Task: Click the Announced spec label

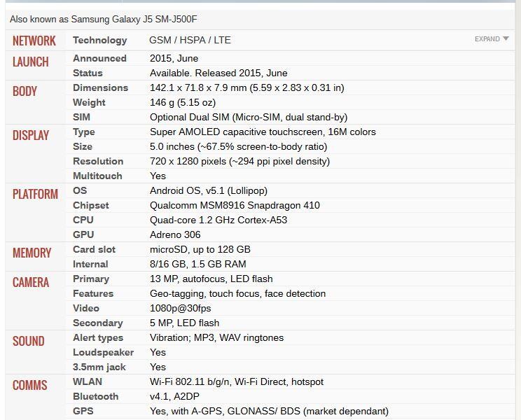Action: click(99, 58)
